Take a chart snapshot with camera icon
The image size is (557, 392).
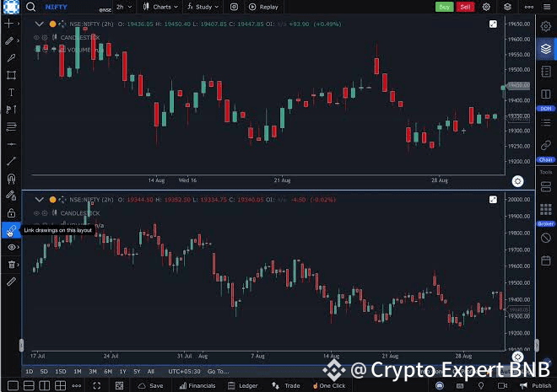point(234,7)
